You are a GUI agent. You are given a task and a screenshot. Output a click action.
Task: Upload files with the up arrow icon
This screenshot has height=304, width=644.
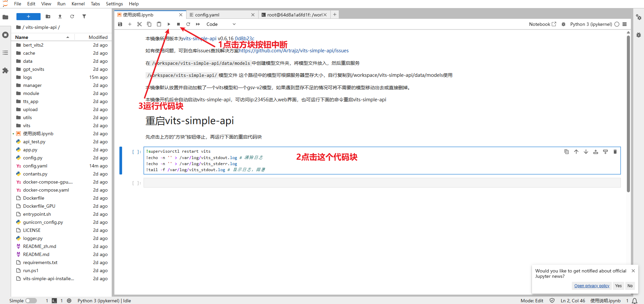click(x=60, y=16)
